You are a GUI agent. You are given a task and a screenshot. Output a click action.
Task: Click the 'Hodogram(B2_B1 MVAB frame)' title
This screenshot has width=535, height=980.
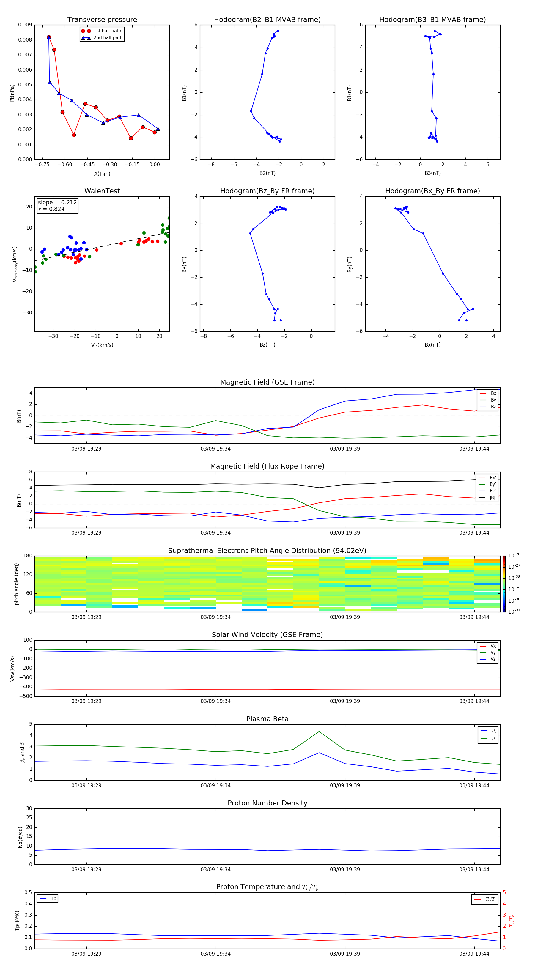pos(267,19)
